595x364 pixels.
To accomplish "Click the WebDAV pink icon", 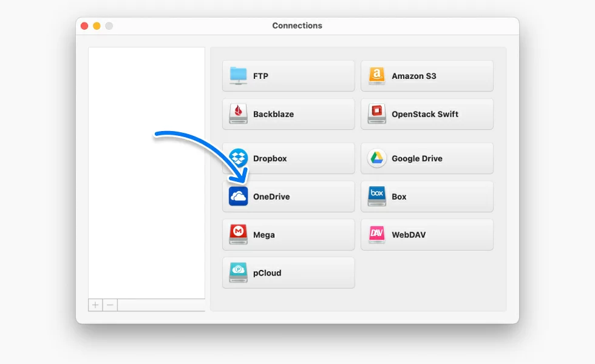I will 377,235.
